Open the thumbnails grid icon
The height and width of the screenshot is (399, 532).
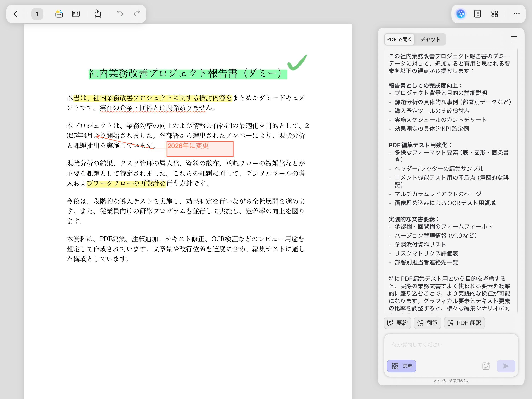point(494,14)
